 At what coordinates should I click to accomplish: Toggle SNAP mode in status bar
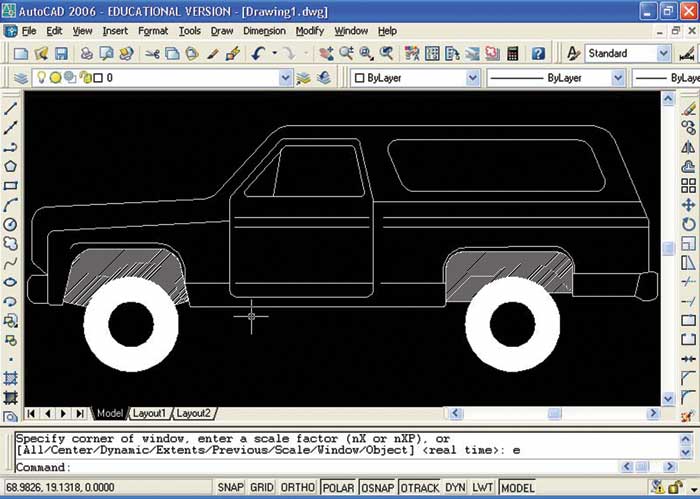coord(229,487)
